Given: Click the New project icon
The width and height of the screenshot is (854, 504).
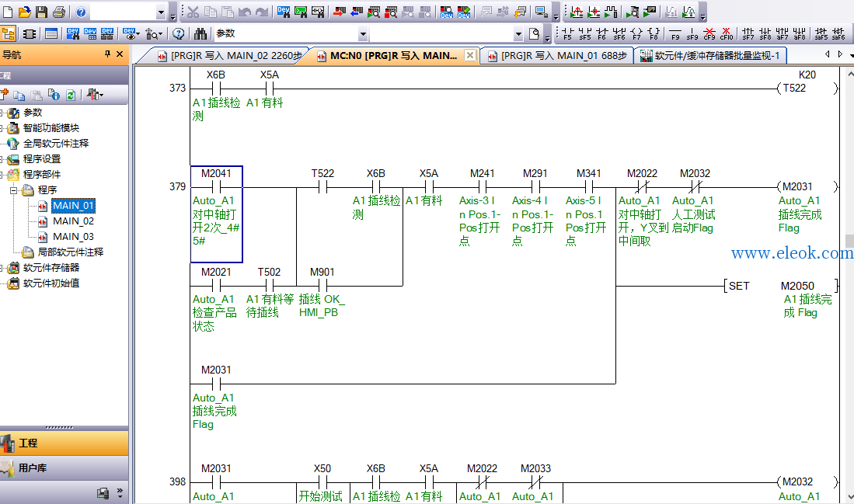Looking at the screenshot, I should tap(8, 12).
